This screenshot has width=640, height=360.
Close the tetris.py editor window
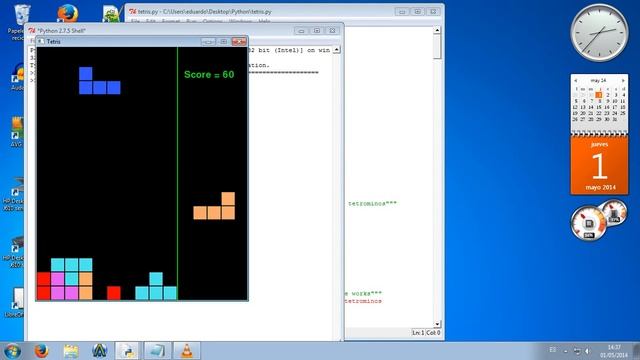(x=433, y=12)
